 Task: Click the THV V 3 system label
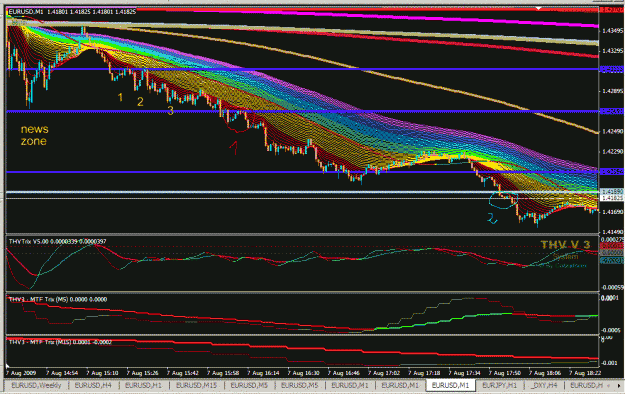tap(565, 244)
